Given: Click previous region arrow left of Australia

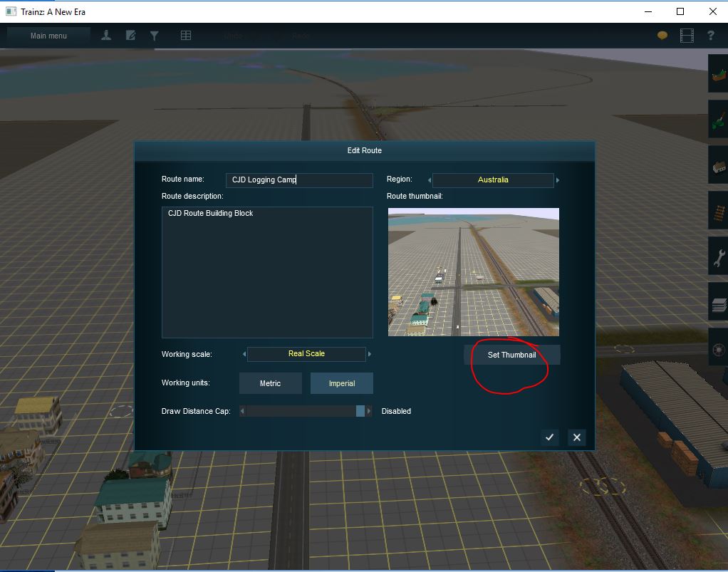Looking at the screenshot, I should click(430, 180).
